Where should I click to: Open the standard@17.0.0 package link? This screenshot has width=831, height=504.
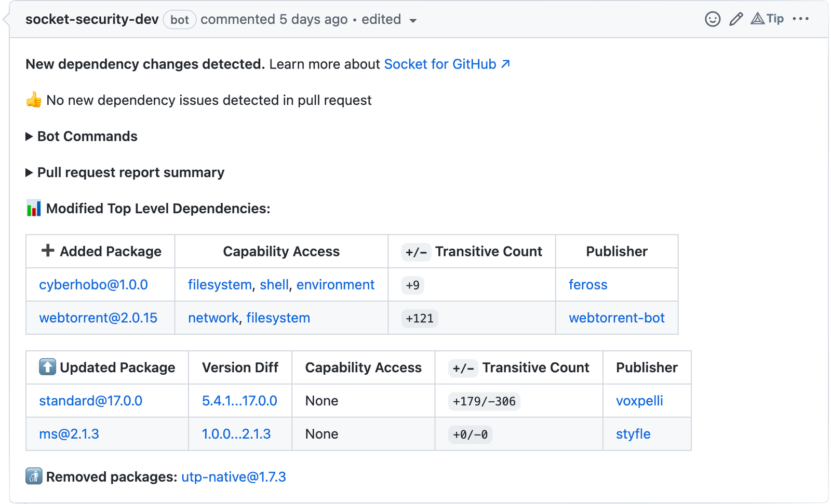tap(91, 401)
